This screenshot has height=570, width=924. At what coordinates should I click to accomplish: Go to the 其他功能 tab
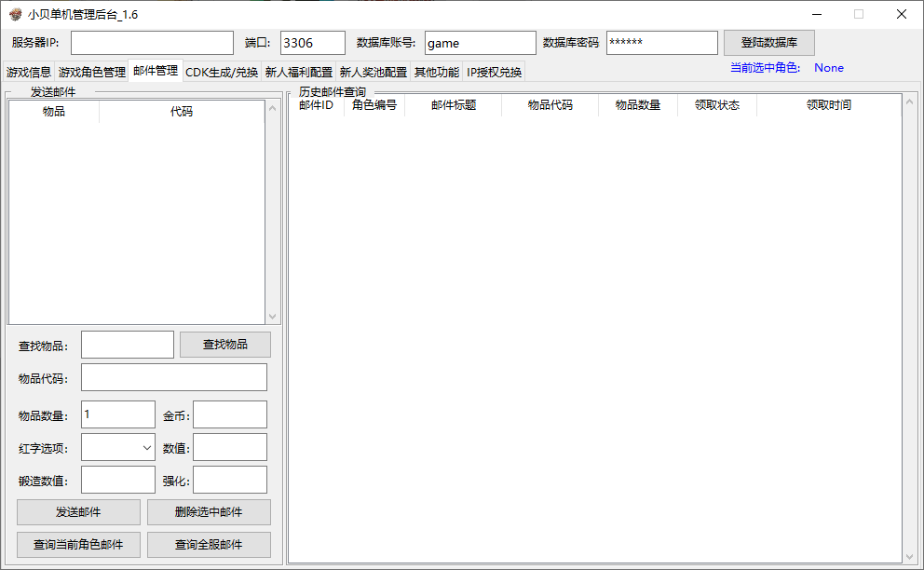[437, 72]
